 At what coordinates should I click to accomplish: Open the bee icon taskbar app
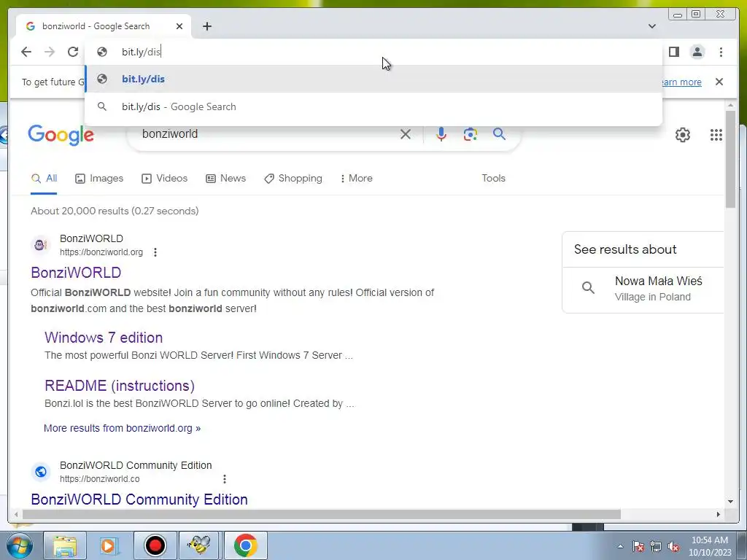[199, 545]
